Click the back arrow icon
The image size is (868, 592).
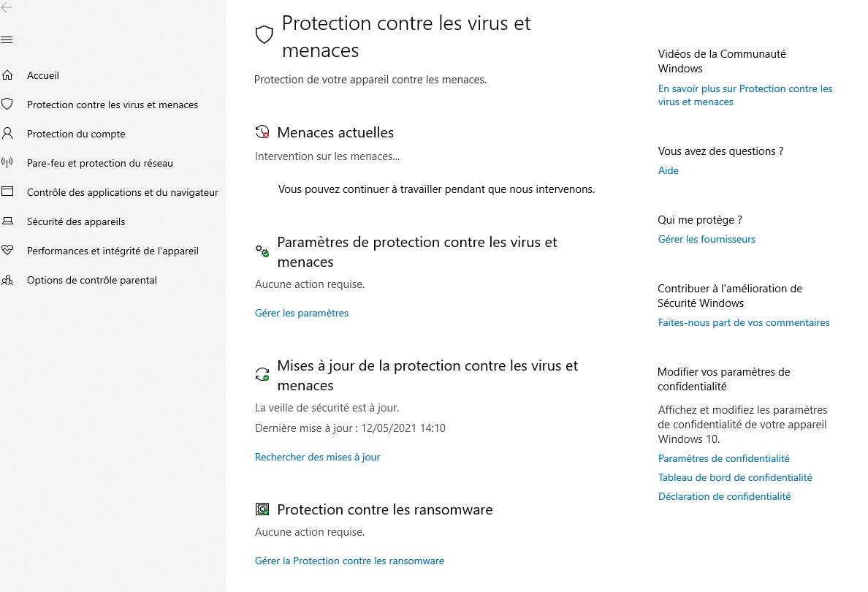point(7,7)
